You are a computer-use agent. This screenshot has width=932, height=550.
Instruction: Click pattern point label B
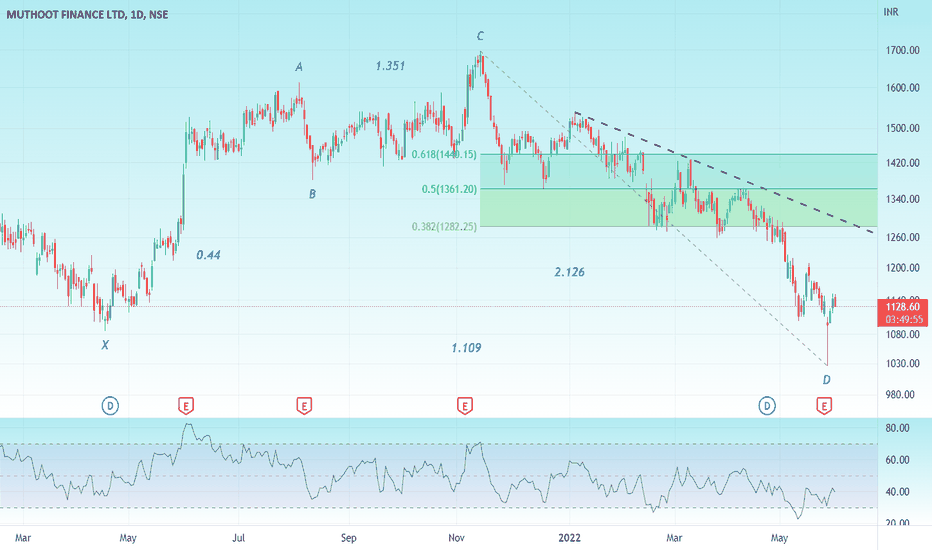click(x=312, y=194)
